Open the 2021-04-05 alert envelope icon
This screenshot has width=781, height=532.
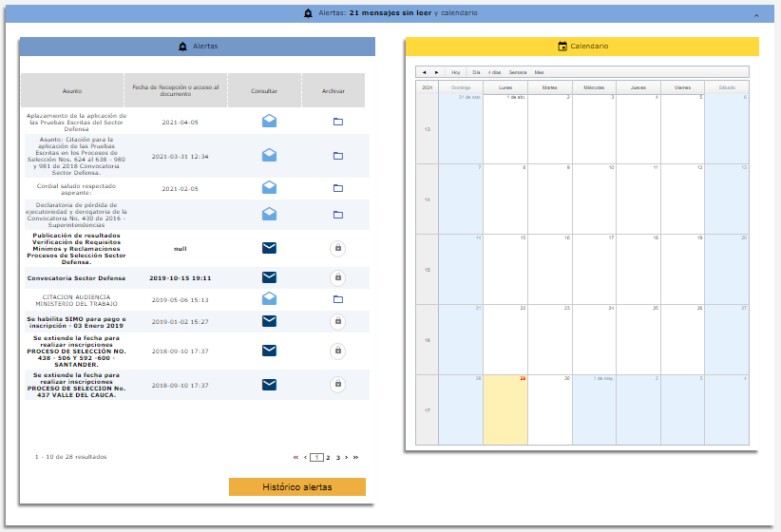(269, 122)
